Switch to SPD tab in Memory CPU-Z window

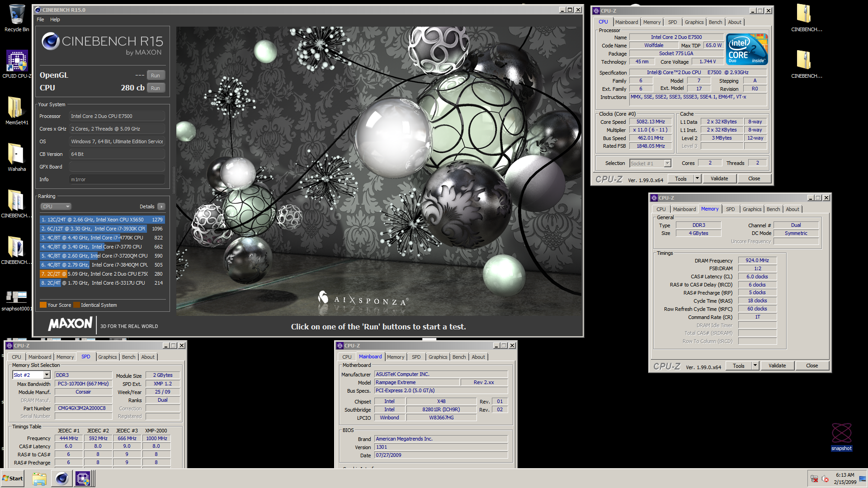[731, 209]
